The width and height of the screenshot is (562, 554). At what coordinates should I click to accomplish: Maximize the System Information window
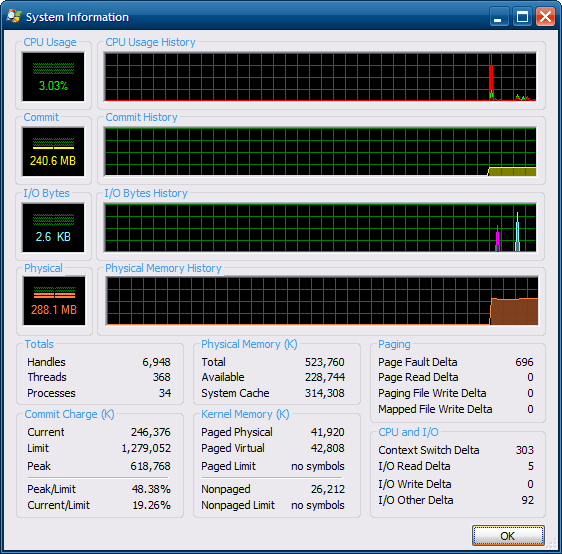[x=522, y=17]
